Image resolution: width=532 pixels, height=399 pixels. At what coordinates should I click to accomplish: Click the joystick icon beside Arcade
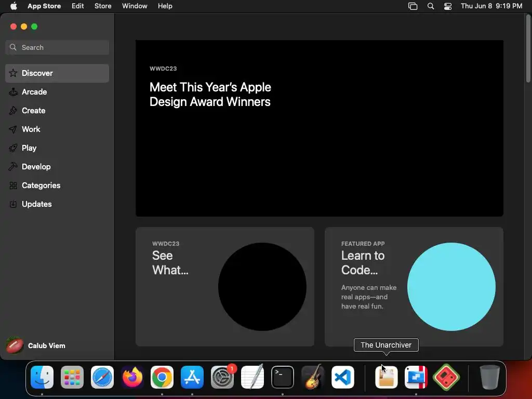click(x=13, y=91)
